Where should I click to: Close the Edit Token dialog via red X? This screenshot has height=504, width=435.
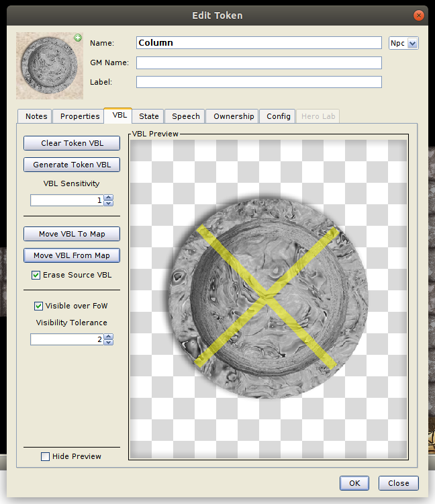pos(418,15)
